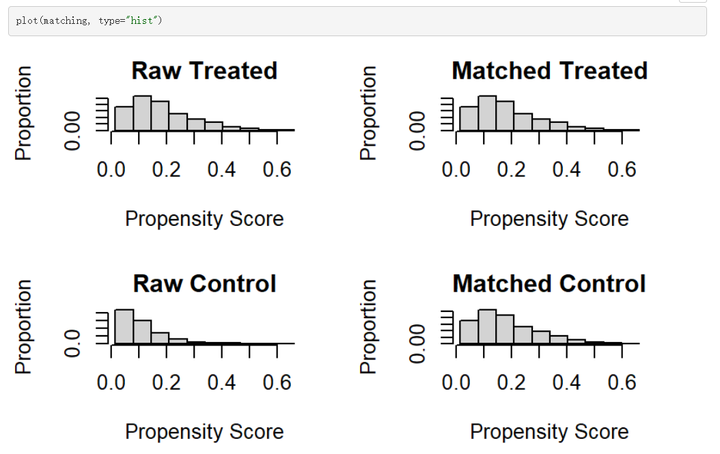
Task: Click "Propensity Score" label under Matched Treated
Action: pyautogui.click(x=549, y=219)
